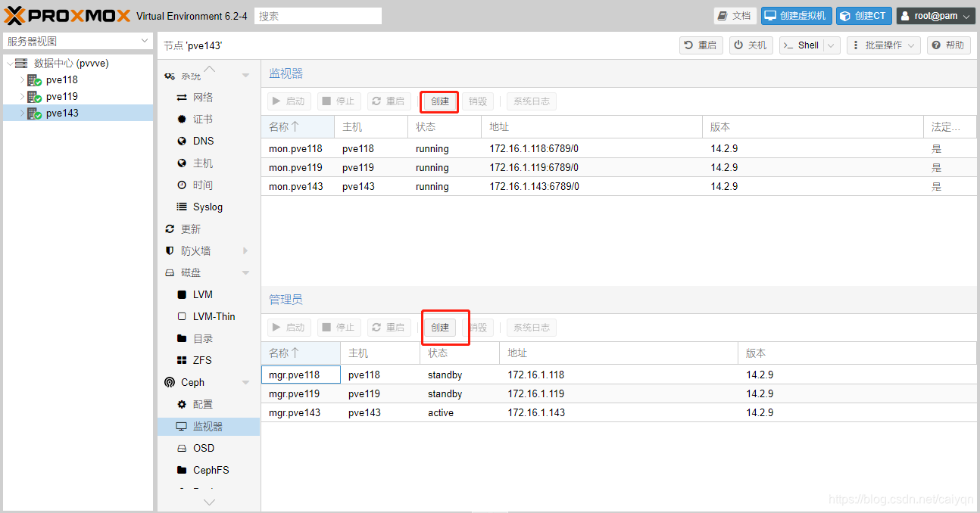980x513 pixels.
Task: Click the 更新 refresh icon
Action: 170,229
